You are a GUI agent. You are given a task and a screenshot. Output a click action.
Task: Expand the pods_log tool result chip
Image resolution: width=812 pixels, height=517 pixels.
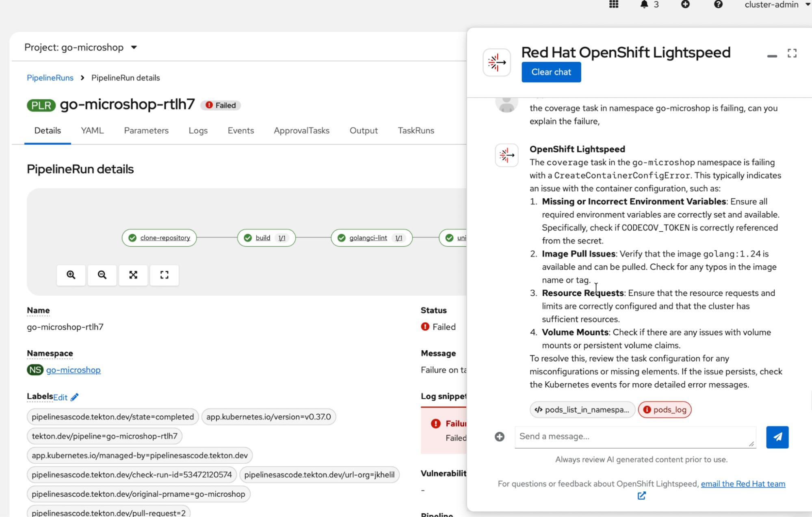(665, 409)
